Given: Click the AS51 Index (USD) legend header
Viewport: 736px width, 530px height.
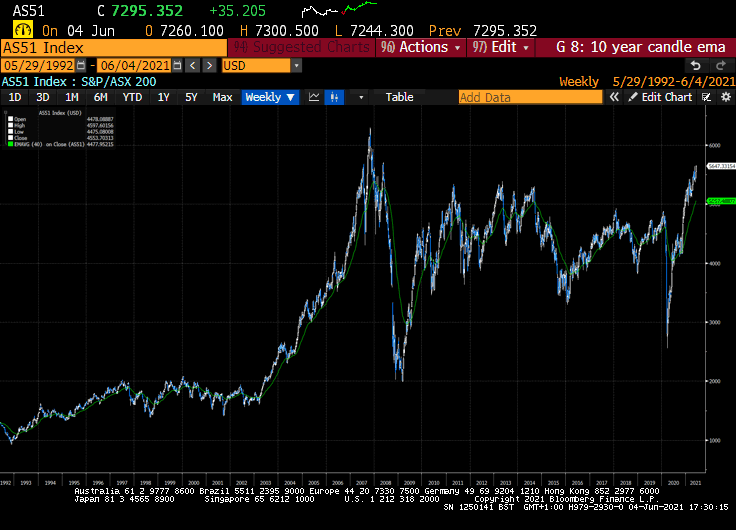Looking at the screenshot, I should [60, 113].
